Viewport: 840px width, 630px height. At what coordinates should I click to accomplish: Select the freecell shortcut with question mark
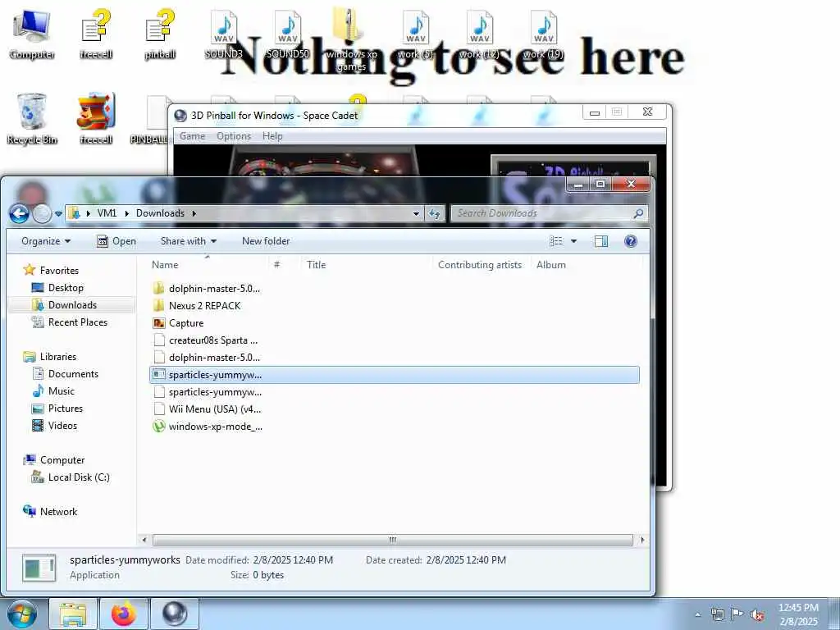click(96, 33)
